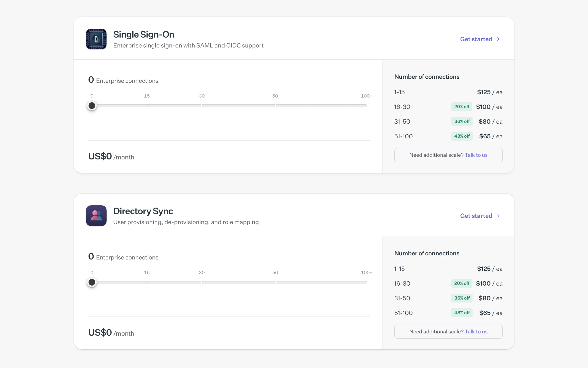Click the 100+ tick label on Single Sign-On slider

[x=367, y=96]
